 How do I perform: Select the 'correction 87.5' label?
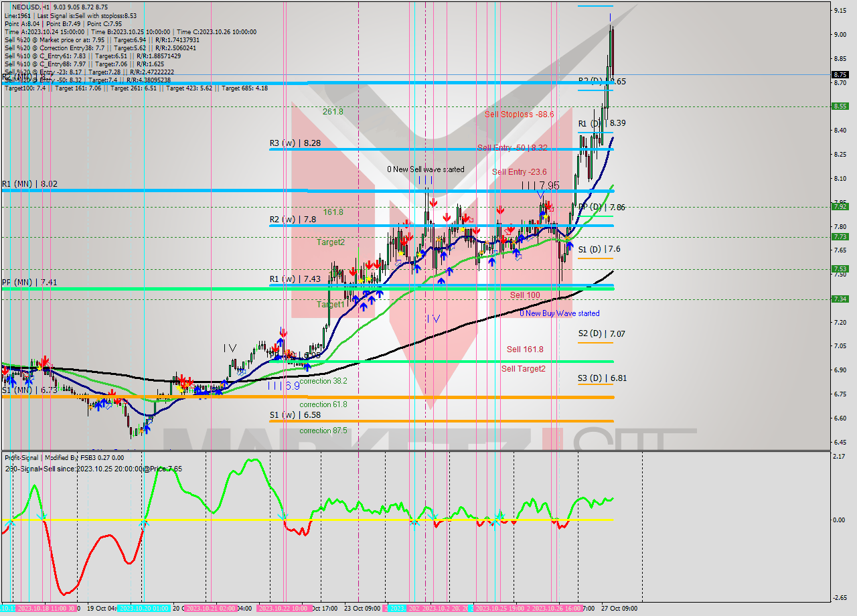coord(323,431)
